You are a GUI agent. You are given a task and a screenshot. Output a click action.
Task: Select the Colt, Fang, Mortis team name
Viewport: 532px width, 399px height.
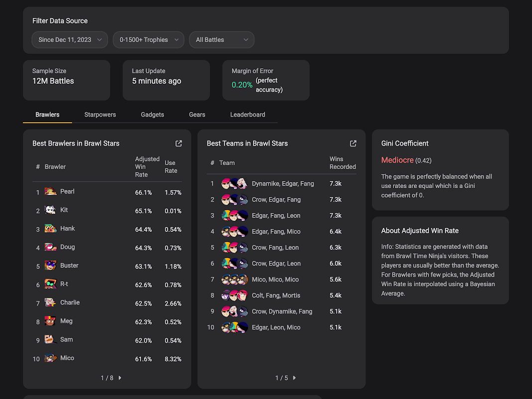click(276, 295)
